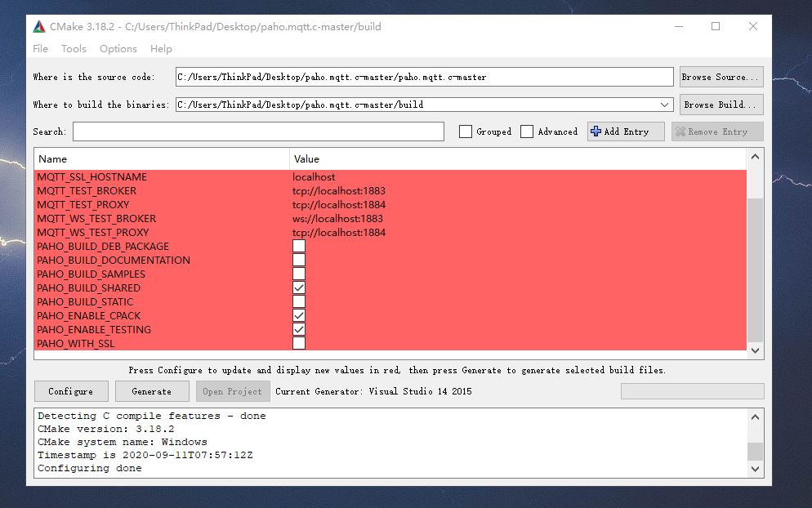
Task: Click the Name column header
Action: (x=162, y=159)
